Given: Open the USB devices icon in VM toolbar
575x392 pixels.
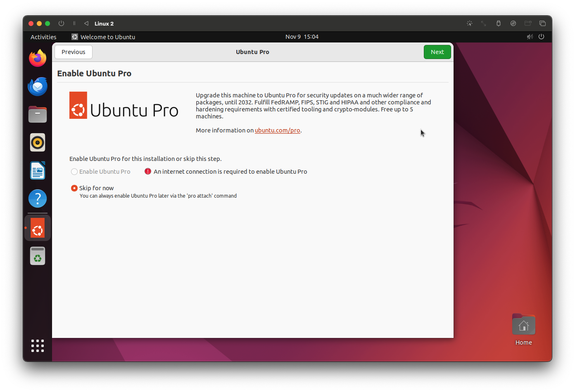Looking at the screenshot, I should (499, 24).
